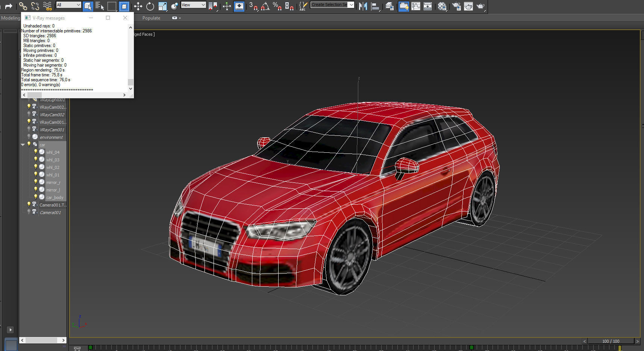Open the Curve Editor

(x=416, y=6)
